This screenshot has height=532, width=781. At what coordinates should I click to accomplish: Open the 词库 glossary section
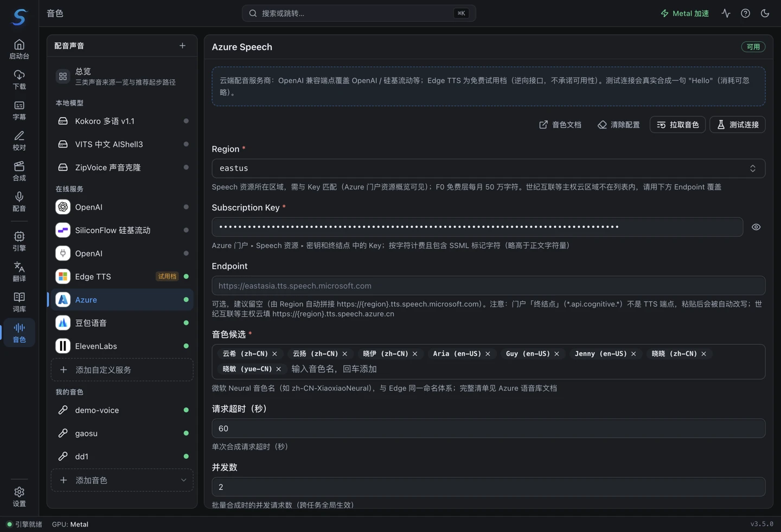pyautogui.click(x=19, y=302)
